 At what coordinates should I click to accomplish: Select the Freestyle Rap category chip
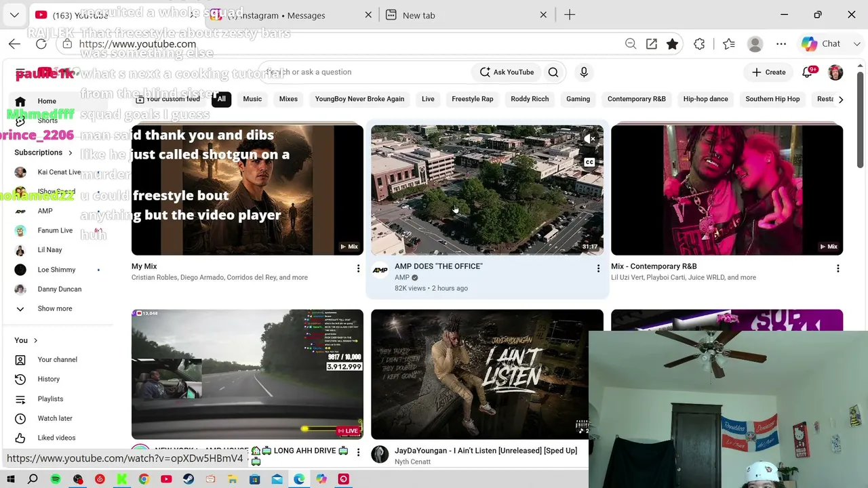click(x=473, y=99)
